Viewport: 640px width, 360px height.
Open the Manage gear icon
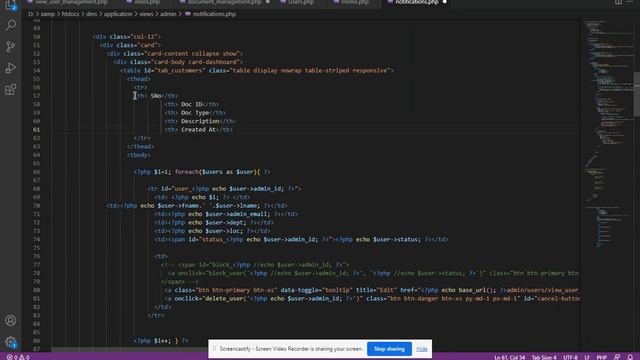point(11,342)
